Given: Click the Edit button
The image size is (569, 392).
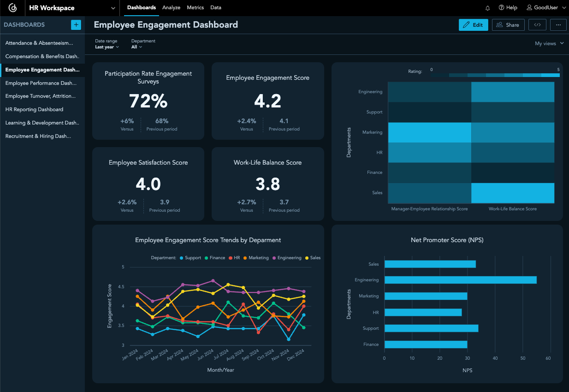Looking at the screenshot, I should point(473,25).
